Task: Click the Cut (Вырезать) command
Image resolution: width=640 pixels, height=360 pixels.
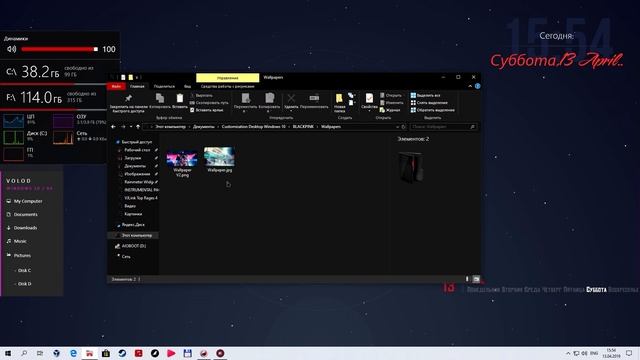Action: [201, 96]
